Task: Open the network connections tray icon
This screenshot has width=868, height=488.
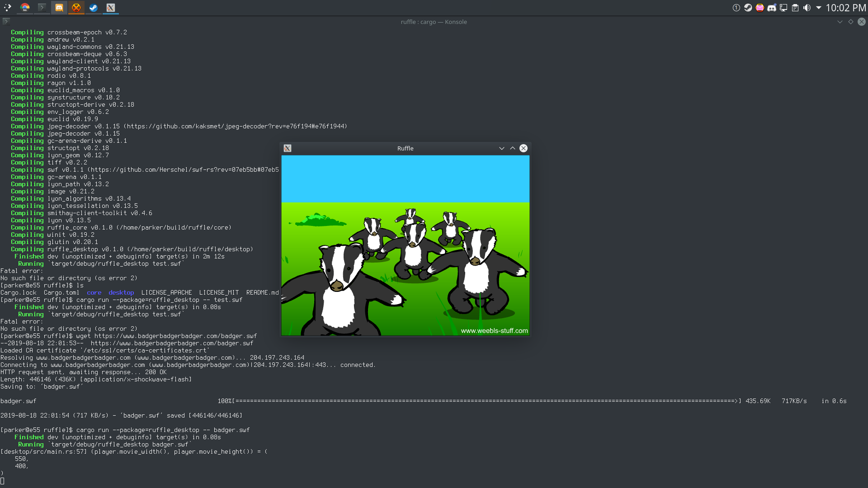Action: (783, 8)
